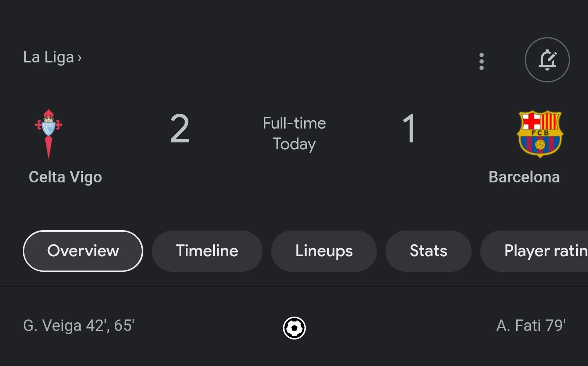Tap the Full-time match status text
Image resolution: width=588 pixels, height=366 pixels.
[x=294, y=123]
